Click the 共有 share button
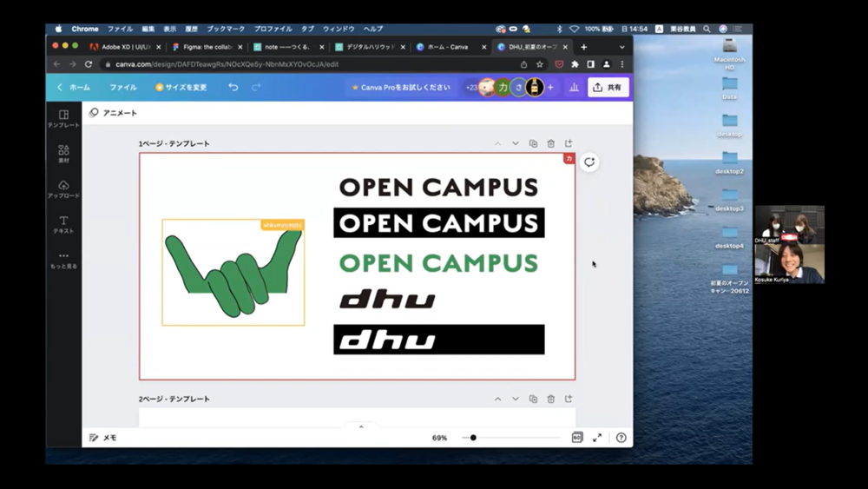This screenshot has width=868, height=489. 608,87
